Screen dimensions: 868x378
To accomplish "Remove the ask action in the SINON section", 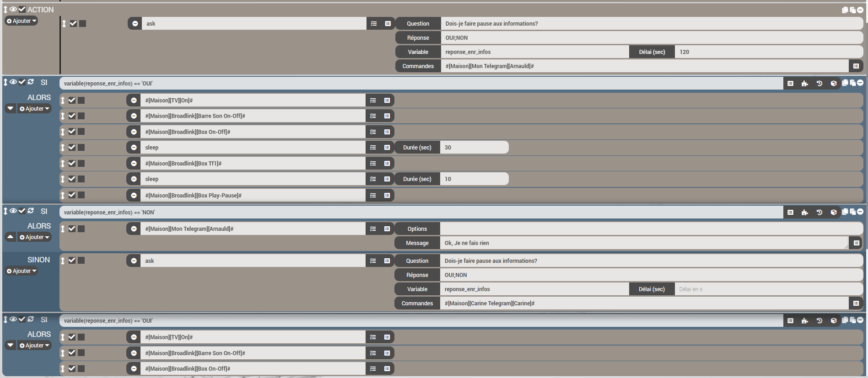I will [134, 261].
